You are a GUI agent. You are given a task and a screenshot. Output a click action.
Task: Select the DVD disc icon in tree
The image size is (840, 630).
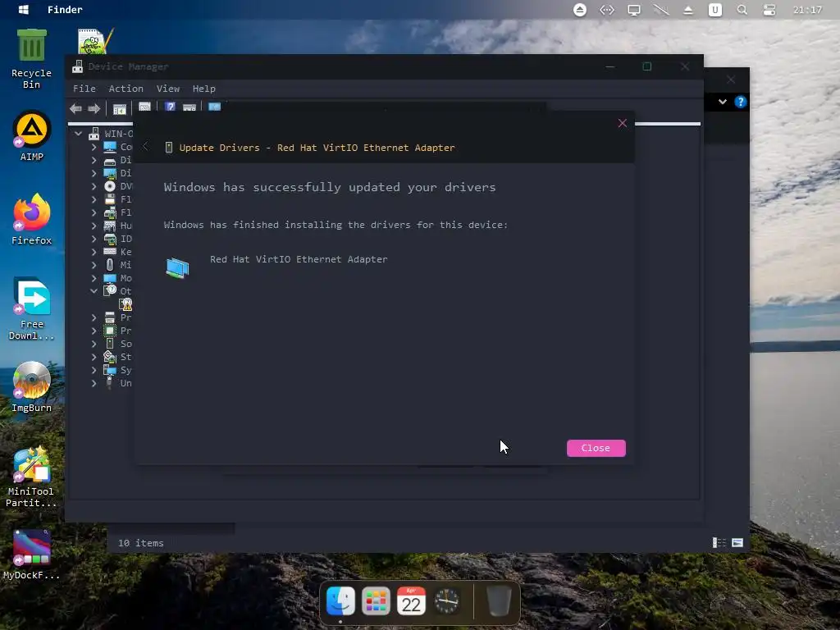pos(110,186)
